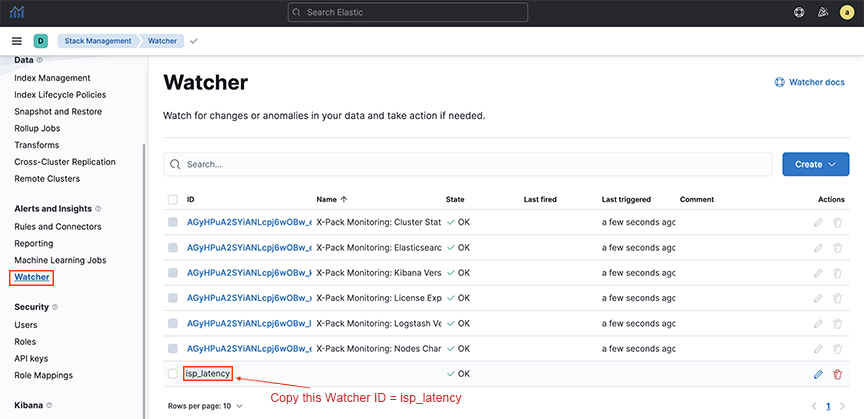The height and width of the screenshot is (419, 864).
Task: Check the License Expiration watch checkbox
Action: coord(173,298)
